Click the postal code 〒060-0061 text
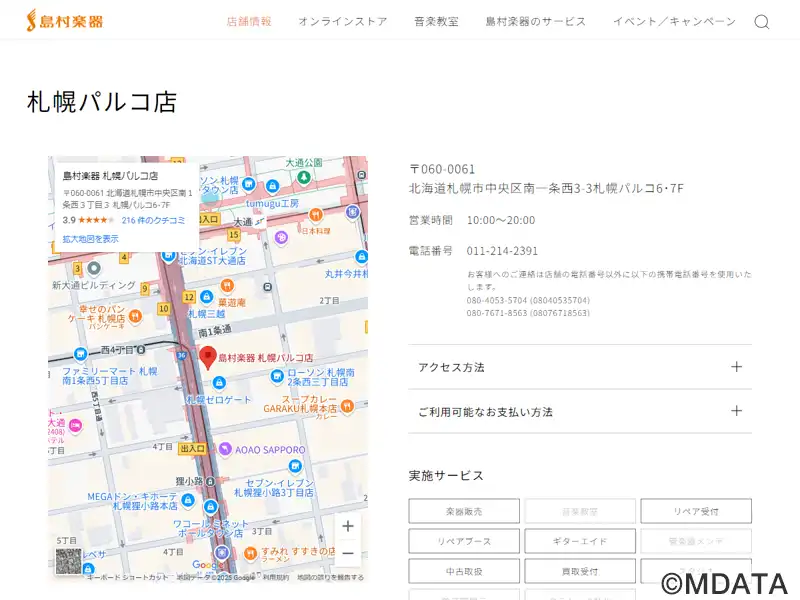Image resolution: width=800 pixels, height=600 pixels. point(442,169)
